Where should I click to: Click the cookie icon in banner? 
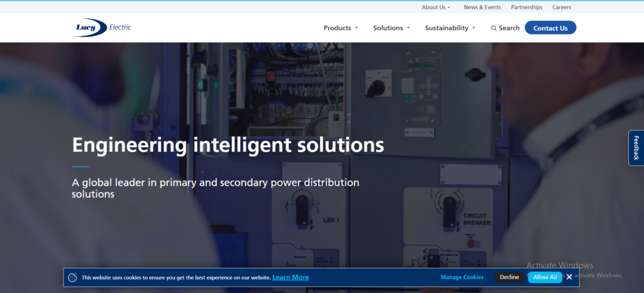[x=72, y=277]
